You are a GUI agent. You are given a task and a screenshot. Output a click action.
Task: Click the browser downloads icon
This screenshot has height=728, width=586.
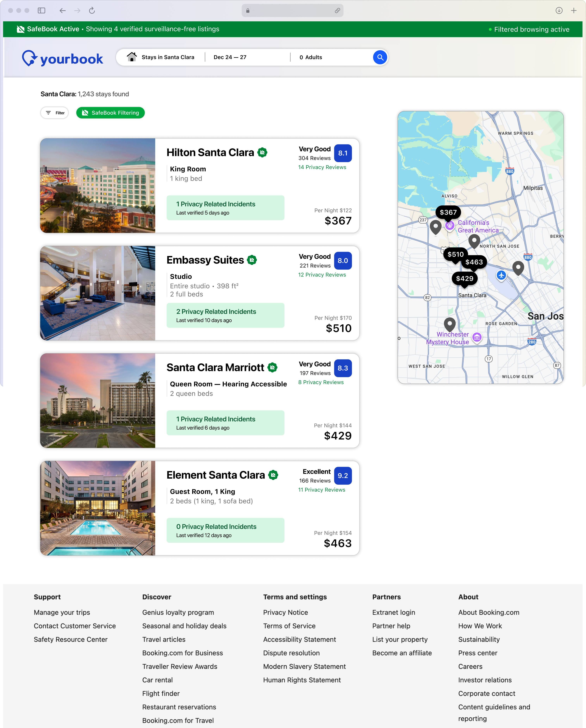tap(559, 10)
